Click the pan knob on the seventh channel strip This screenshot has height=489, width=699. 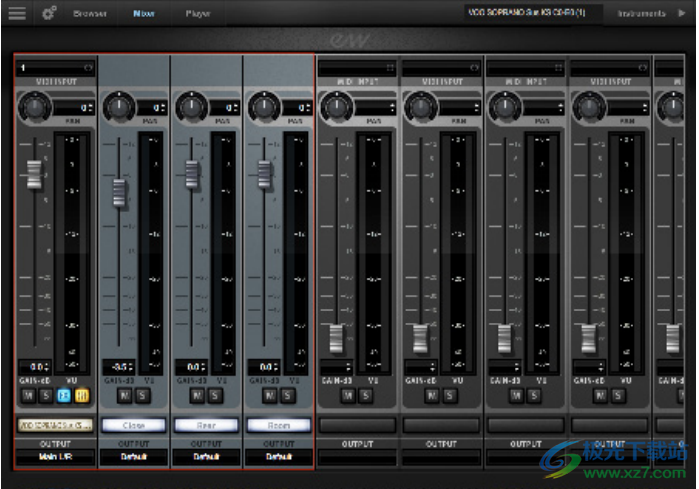[x=505, y=107]
